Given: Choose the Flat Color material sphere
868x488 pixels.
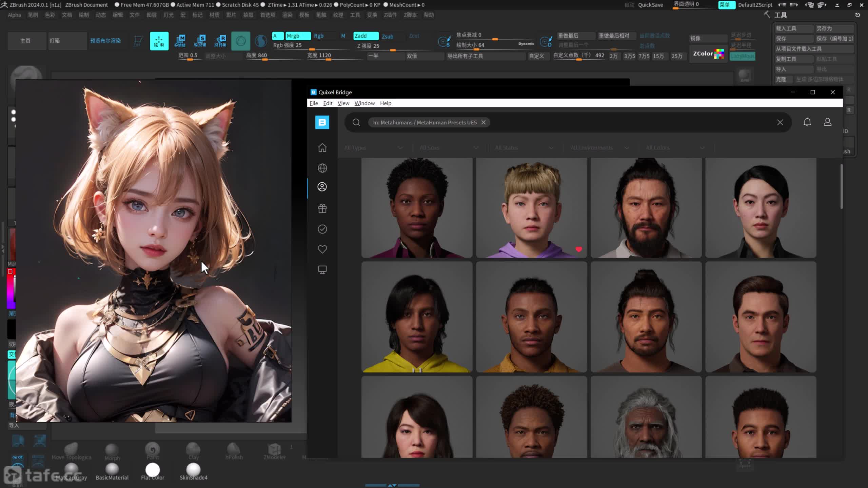Looking at the screenshot, I should click(x=153, y=471).
